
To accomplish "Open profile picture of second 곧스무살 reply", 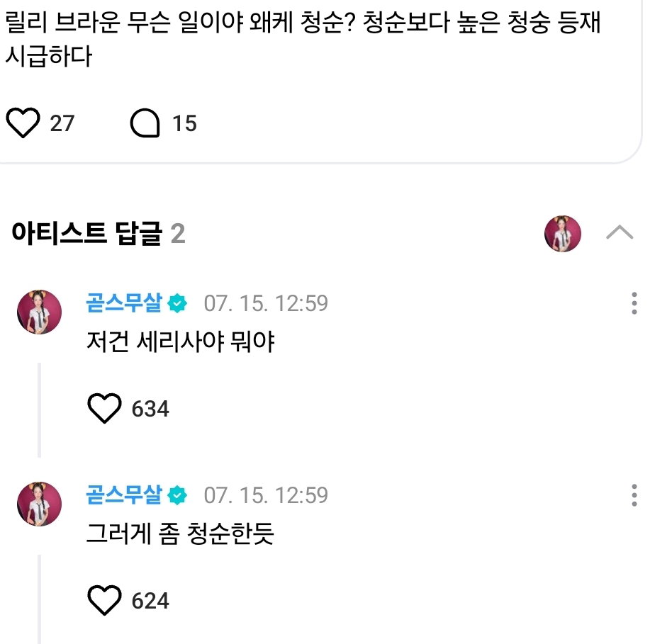I will [40, 504].
